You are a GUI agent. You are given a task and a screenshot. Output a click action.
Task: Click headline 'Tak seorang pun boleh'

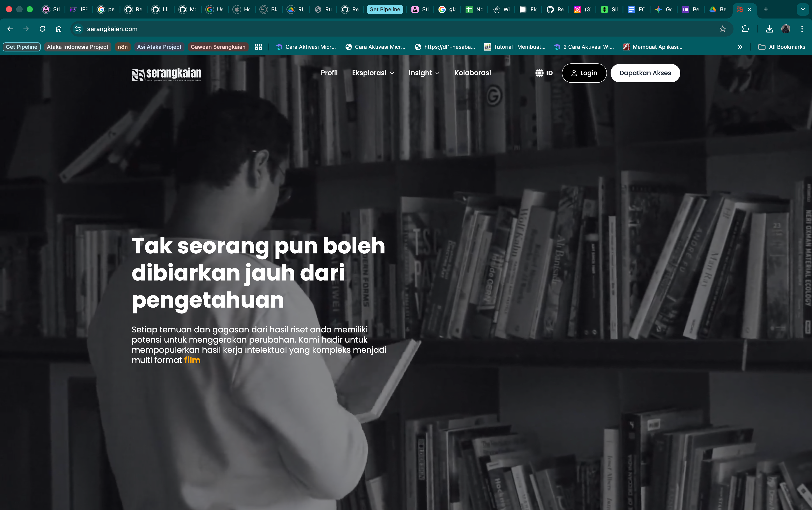(x=258, y=246)
